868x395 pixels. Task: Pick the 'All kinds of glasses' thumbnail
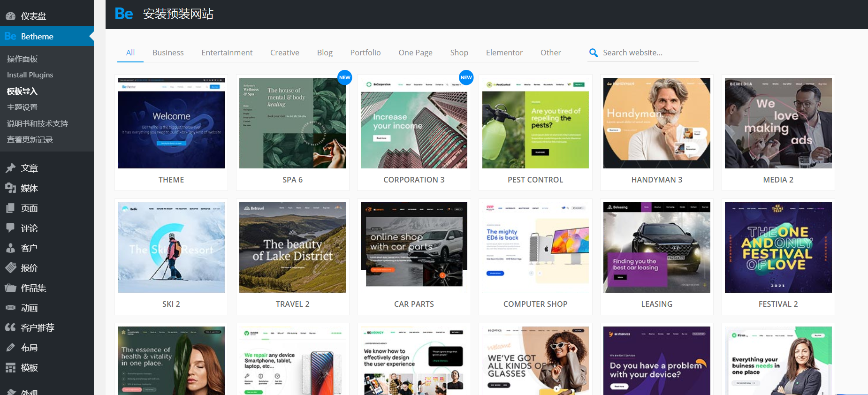tap(535, 361)
